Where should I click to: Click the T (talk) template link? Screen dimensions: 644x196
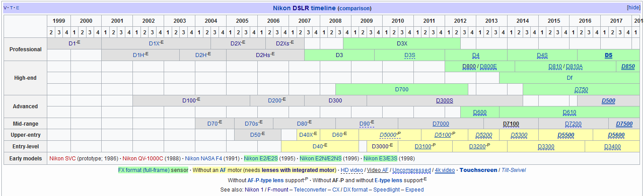pyautogui.click(x=11, y=8)
